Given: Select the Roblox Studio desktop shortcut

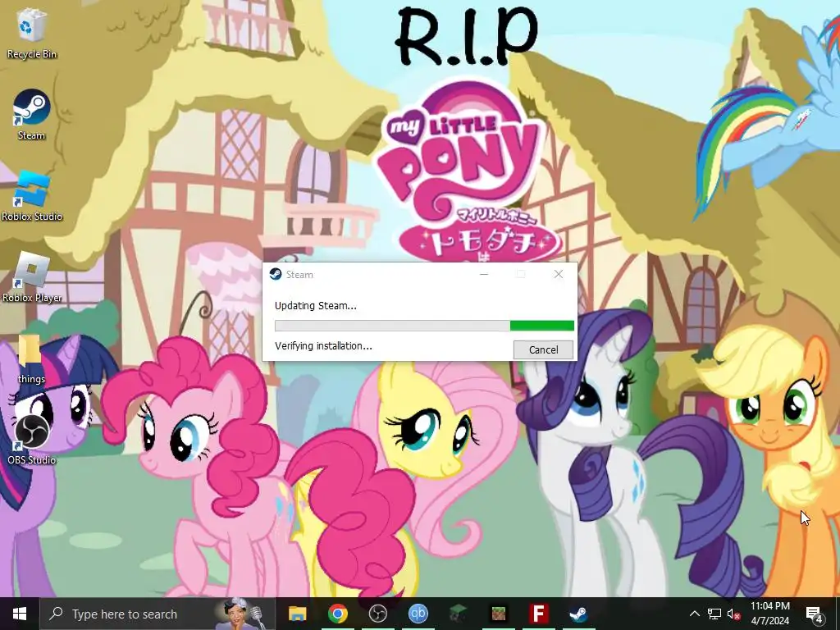Looking at the screenshot, I should point(32,196).
